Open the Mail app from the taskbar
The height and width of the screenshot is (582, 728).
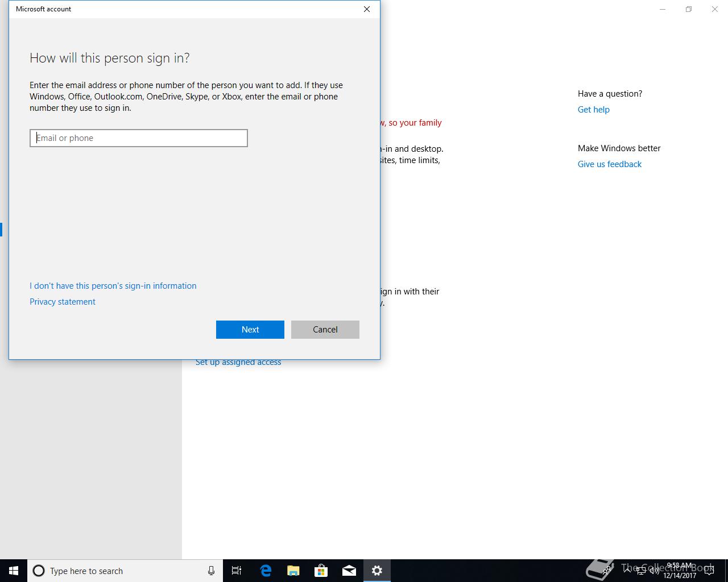[x=349, y=571]
